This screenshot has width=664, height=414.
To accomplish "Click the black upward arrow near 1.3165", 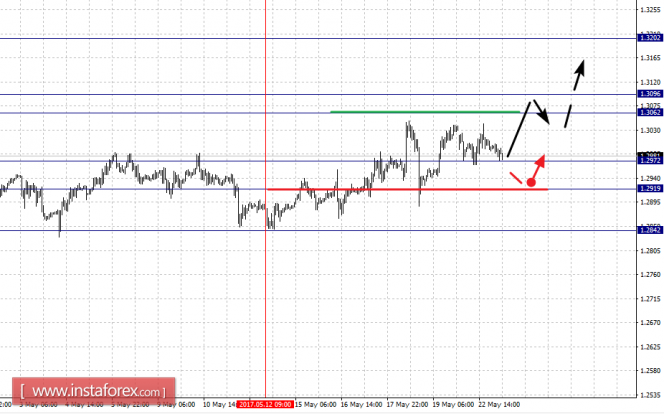I will [579, 75].
